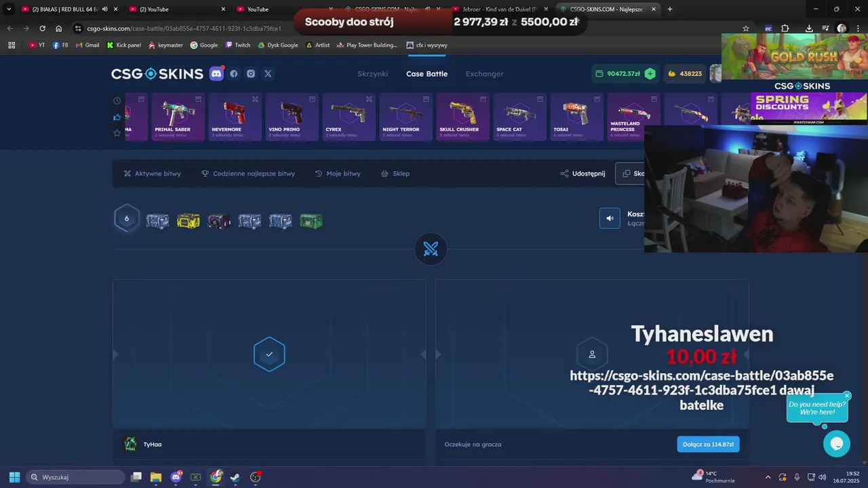868x488 pixels.
Task: Open Steam from the taskbar
Action: click(x=235, y=477)
